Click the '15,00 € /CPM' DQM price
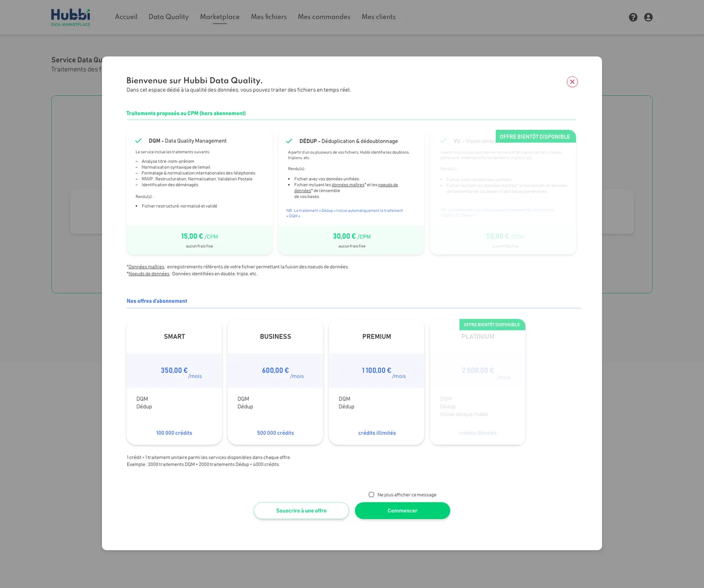 200,236
